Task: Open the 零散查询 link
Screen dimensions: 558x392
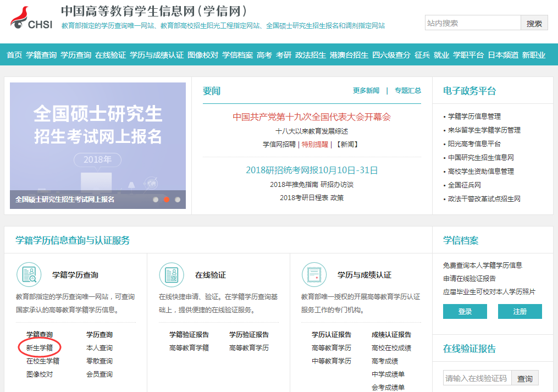Action: click(100, 361)
